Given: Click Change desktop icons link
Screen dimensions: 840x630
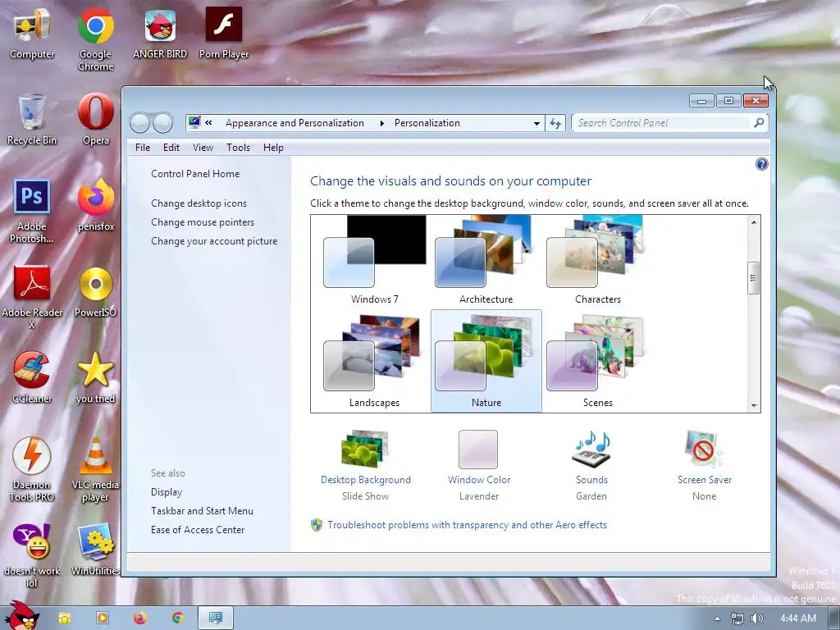Looking at the screenshot, I should [x=199, y=203].
